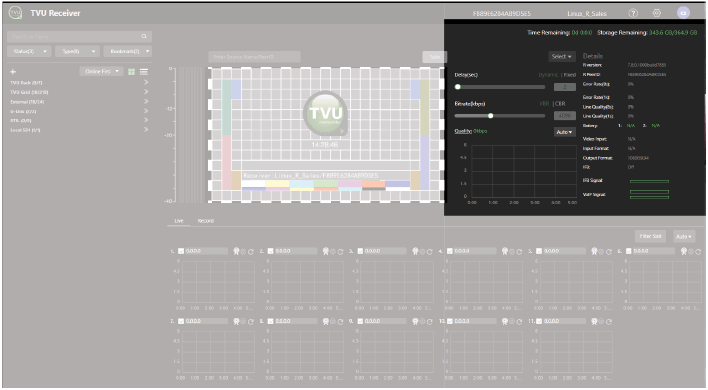Expand the Local SDI source group
The image size is (708, 390).
click(x=146, y=130)
